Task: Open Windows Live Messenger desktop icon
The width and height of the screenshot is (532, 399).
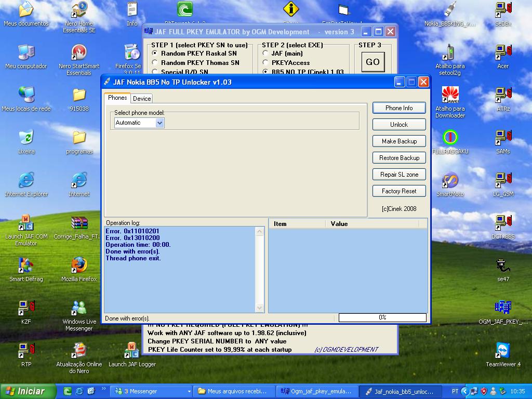Action: [79, 315]
